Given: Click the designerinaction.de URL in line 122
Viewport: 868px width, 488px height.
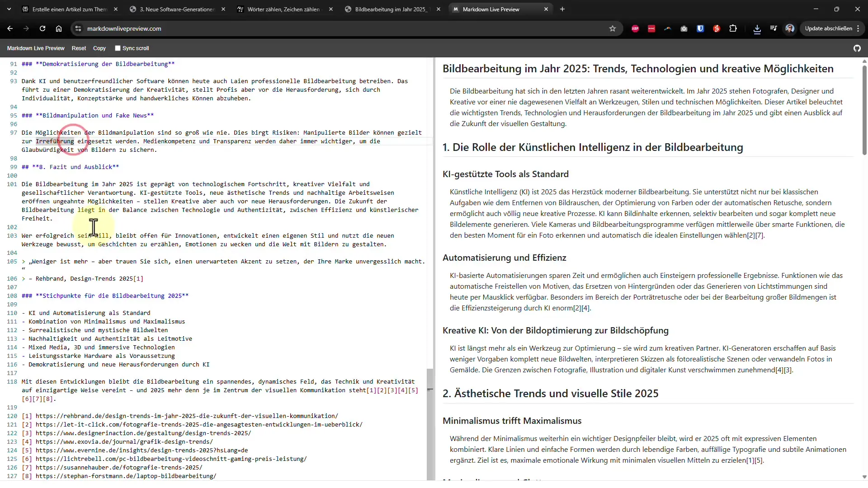Looking at the screenshot, I should coord(143,433).
